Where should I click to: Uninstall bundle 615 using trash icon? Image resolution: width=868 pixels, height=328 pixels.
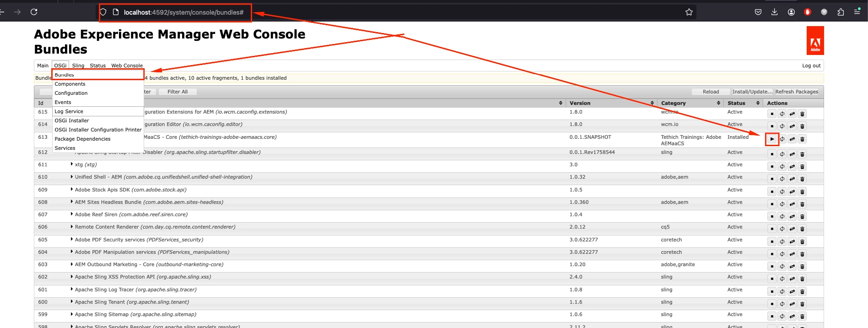(802, 114)
